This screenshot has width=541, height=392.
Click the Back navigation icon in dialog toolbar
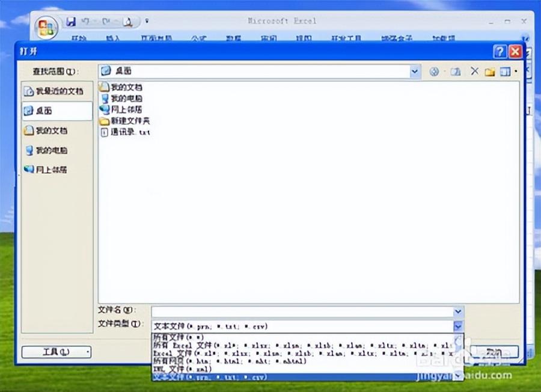[x=434, y=72]
